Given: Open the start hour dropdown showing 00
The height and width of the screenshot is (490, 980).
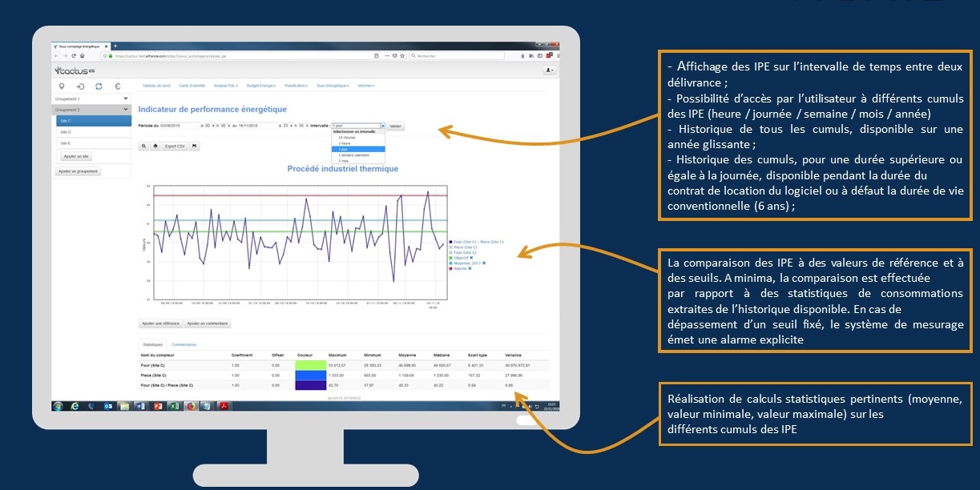Looking at the screenshot, I should [210, 126].
